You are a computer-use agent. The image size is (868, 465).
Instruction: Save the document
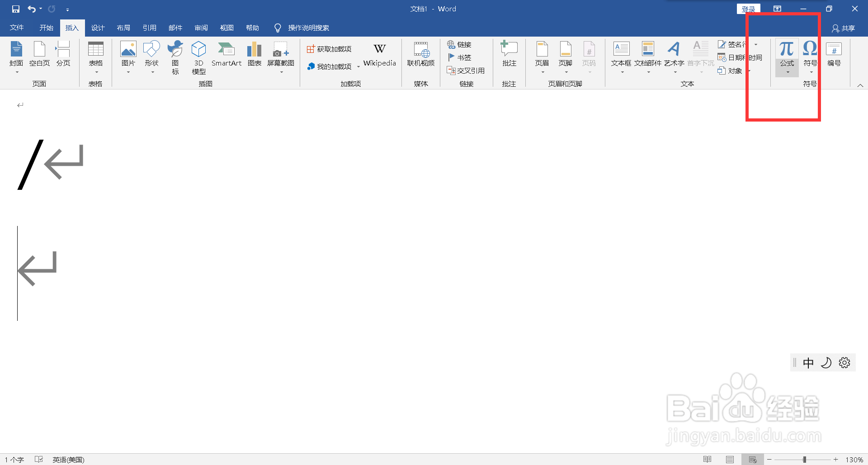16,9
